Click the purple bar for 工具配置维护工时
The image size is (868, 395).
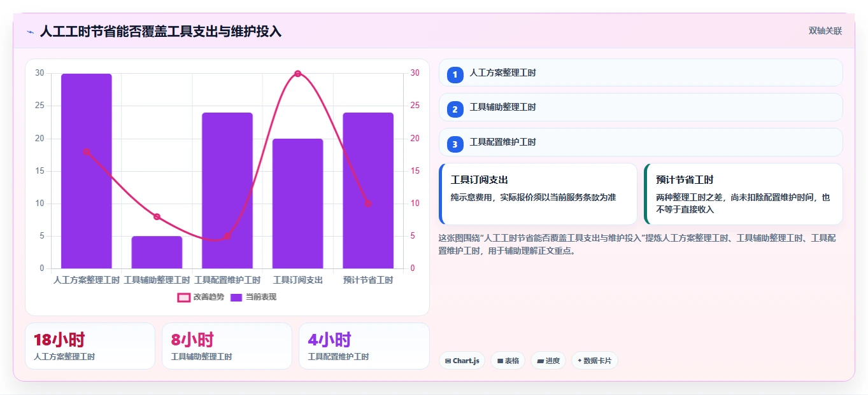tap(227, 191)
